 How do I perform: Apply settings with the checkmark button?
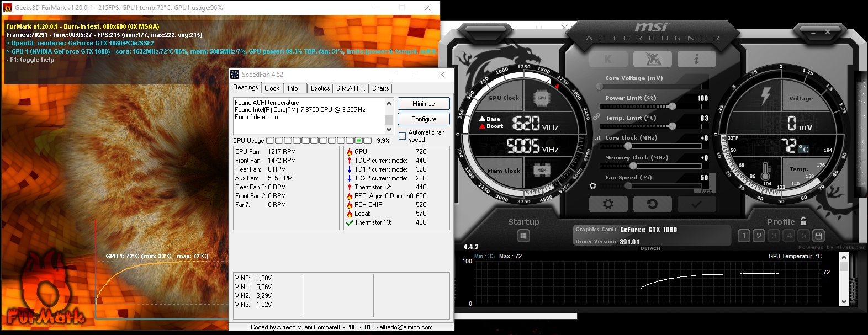point(696,204)
